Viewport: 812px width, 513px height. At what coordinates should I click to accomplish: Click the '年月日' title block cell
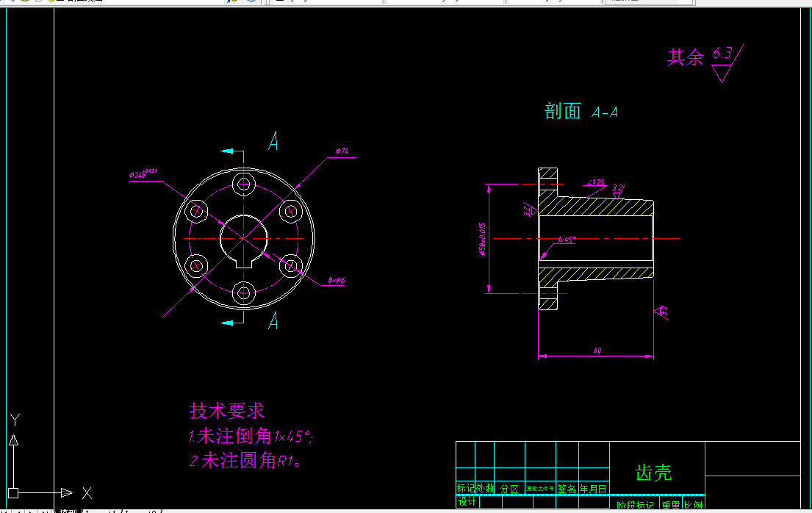[593, 489]
